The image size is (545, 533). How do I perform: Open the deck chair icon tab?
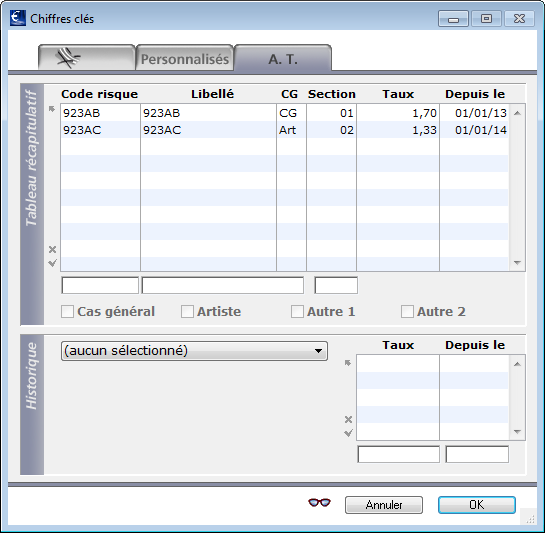click(87, 58)
